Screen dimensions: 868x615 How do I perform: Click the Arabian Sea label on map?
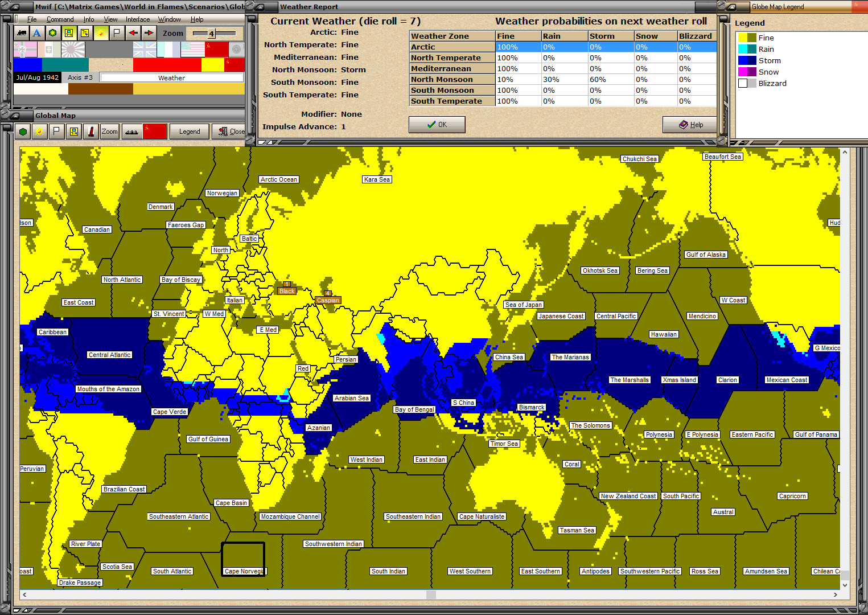[x=352, y=398]
